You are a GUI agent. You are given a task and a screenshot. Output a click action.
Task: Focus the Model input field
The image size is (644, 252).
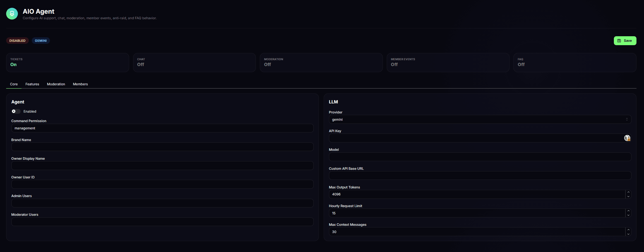[x=480, y=157]
